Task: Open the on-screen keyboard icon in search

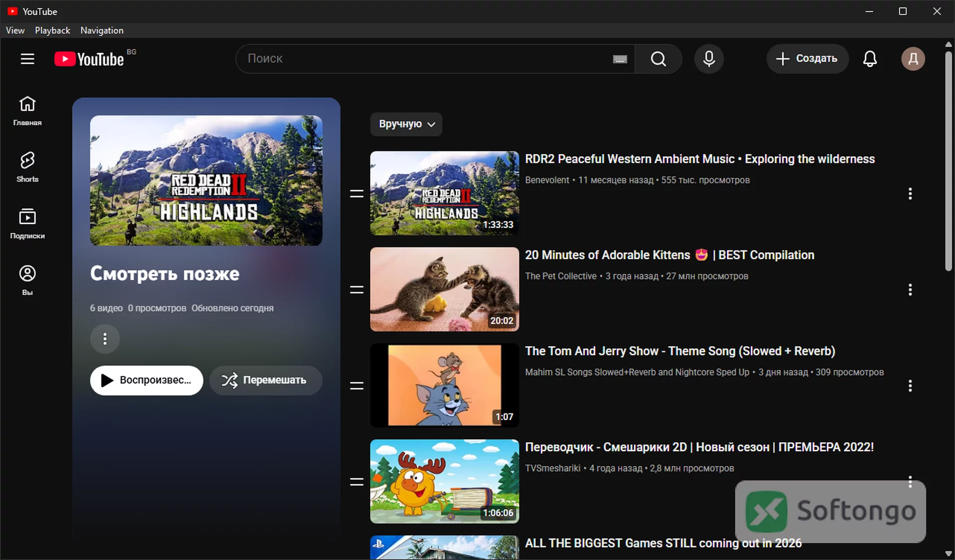Action: 620,59
